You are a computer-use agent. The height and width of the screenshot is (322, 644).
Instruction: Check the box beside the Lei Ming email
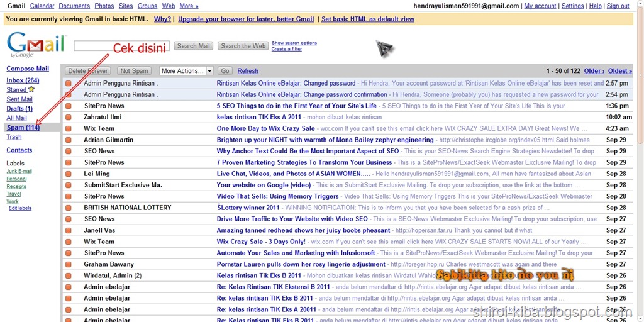tap(68, 174)
